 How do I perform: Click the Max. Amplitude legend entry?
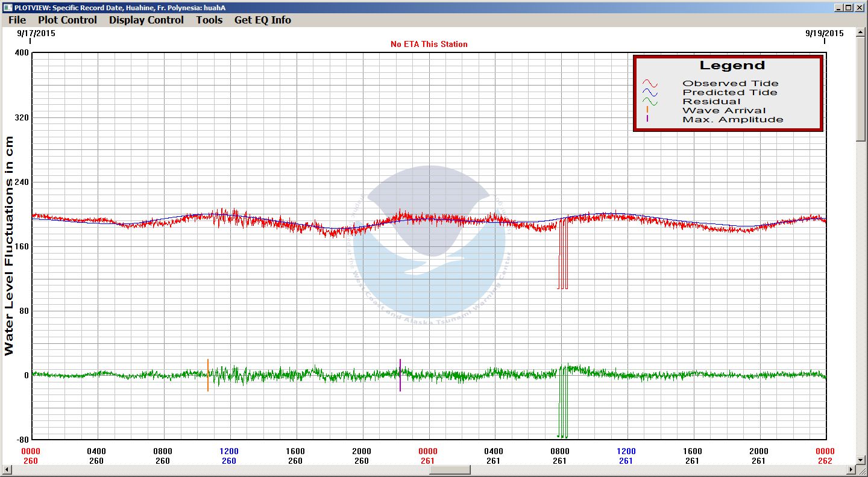coord(732,120)
